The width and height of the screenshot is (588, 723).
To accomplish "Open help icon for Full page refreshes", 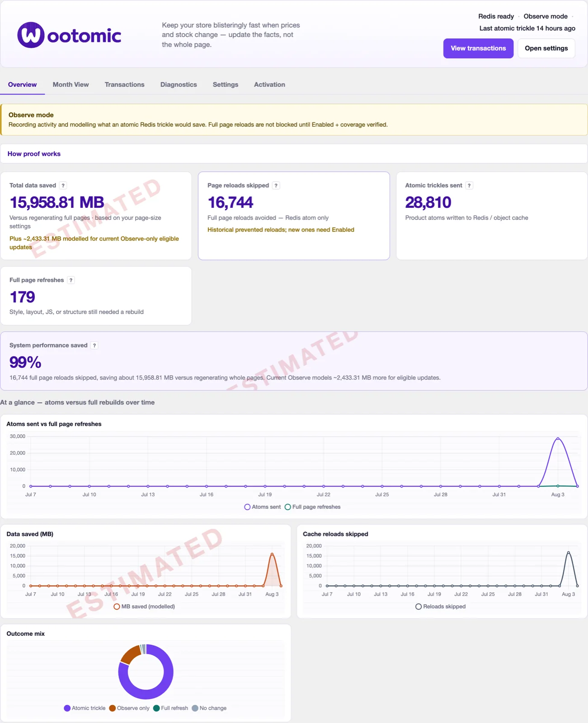I will pos(71,280).
